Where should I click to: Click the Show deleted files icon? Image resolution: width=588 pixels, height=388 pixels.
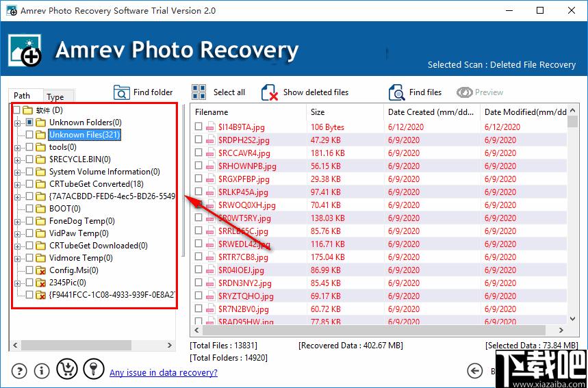click(x=270, y=92)
